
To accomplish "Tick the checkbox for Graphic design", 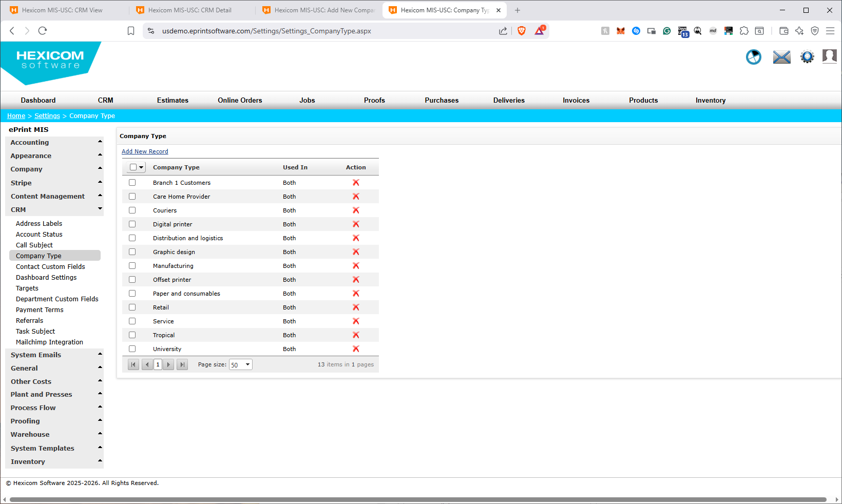I will [x=132, y=252].
